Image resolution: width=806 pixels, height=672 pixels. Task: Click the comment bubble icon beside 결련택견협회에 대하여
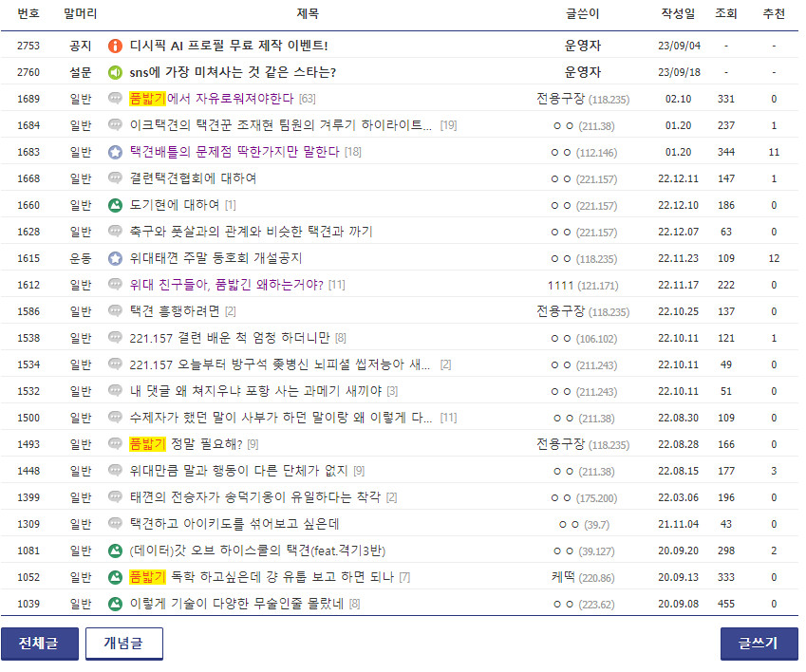[x=115, y=178]
